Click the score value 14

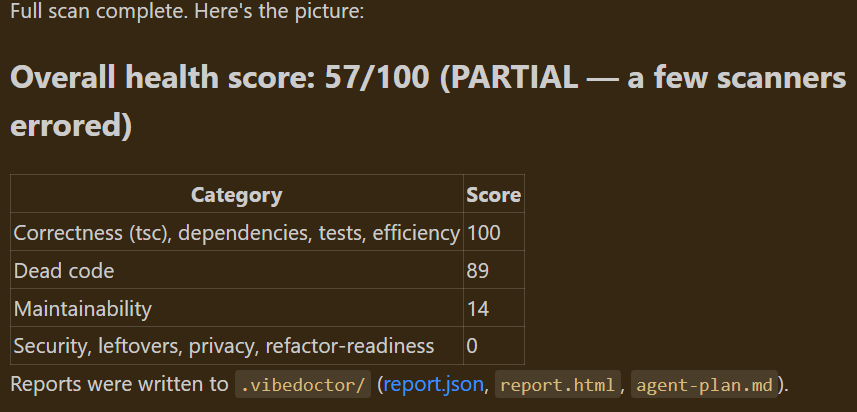tap(478, 309)
